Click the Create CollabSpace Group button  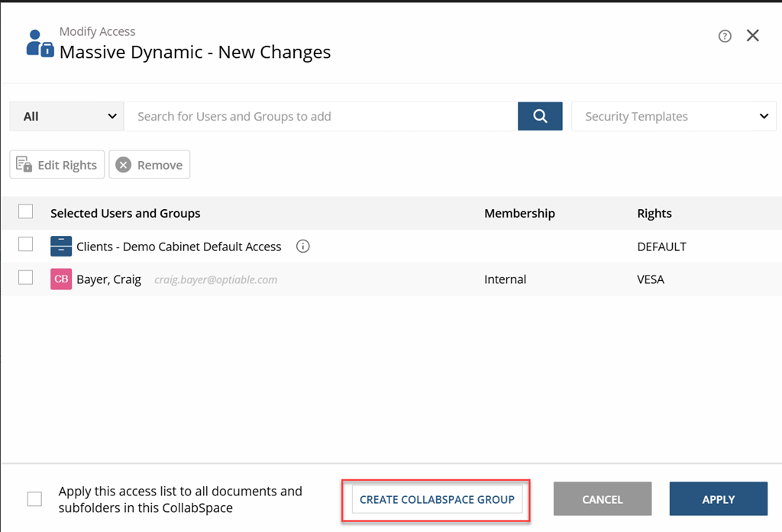point(437,500)
